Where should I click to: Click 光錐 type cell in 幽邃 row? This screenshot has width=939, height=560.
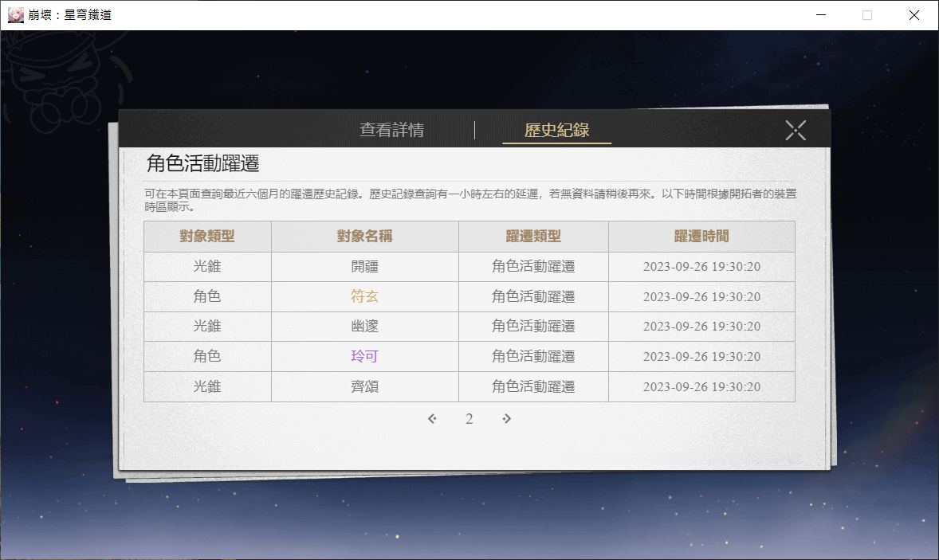207,327
